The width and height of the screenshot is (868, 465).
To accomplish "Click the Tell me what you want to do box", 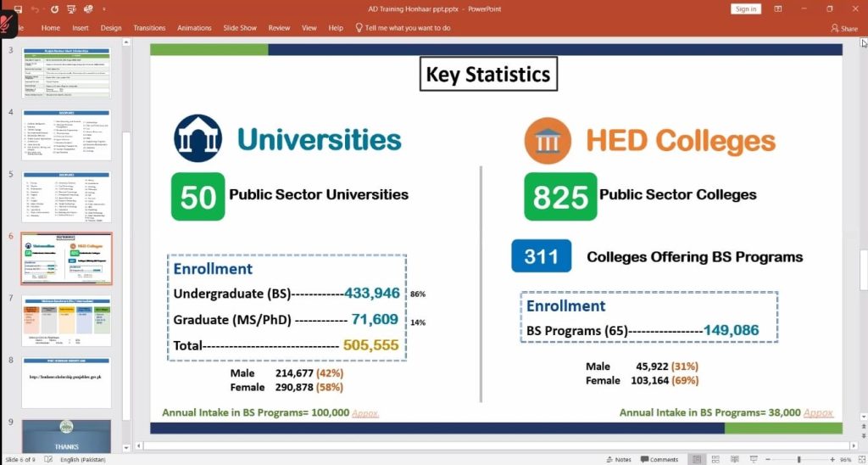I will pos(403,28).
